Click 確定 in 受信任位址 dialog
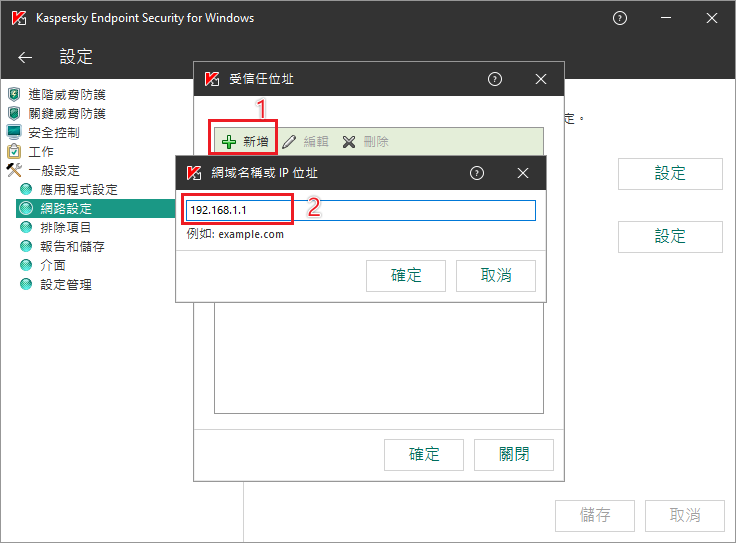Image resolution: width=736 pixels, height=543 pixels. click(x=424, y=455)
